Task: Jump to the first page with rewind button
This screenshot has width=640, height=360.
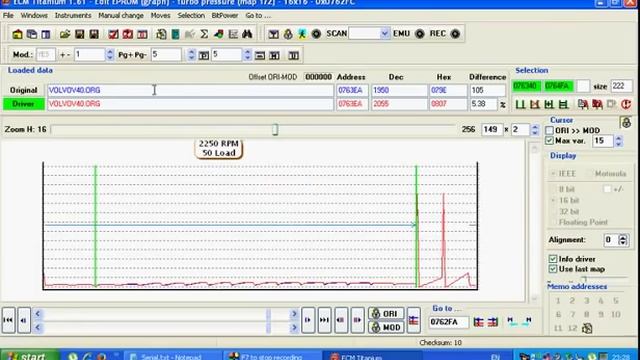Action: 8,320
